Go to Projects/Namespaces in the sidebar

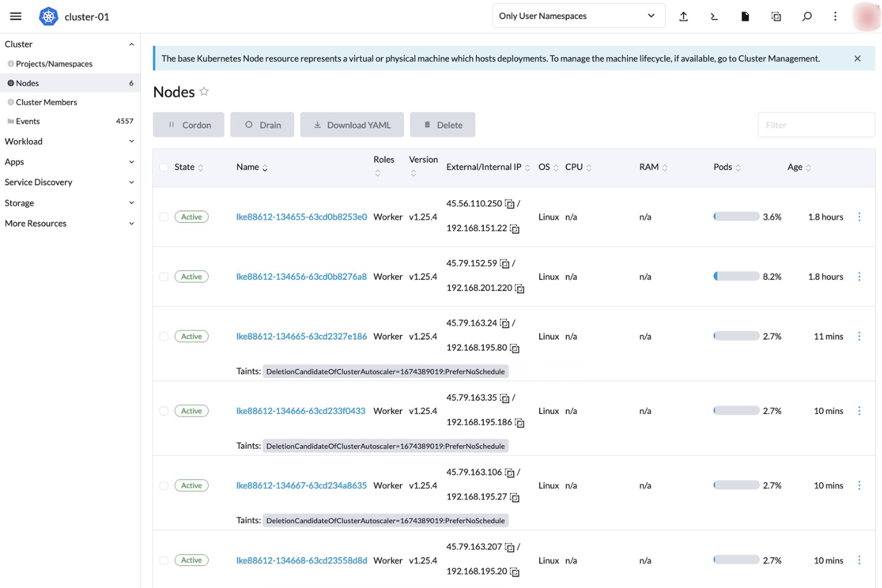pos(54,64)
